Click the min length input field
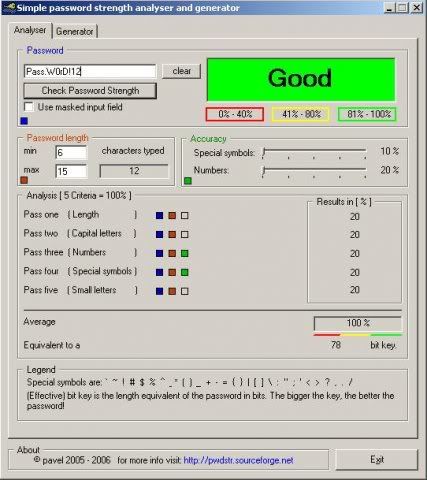Viewport: 427px width, 480px height. point(71,153)
